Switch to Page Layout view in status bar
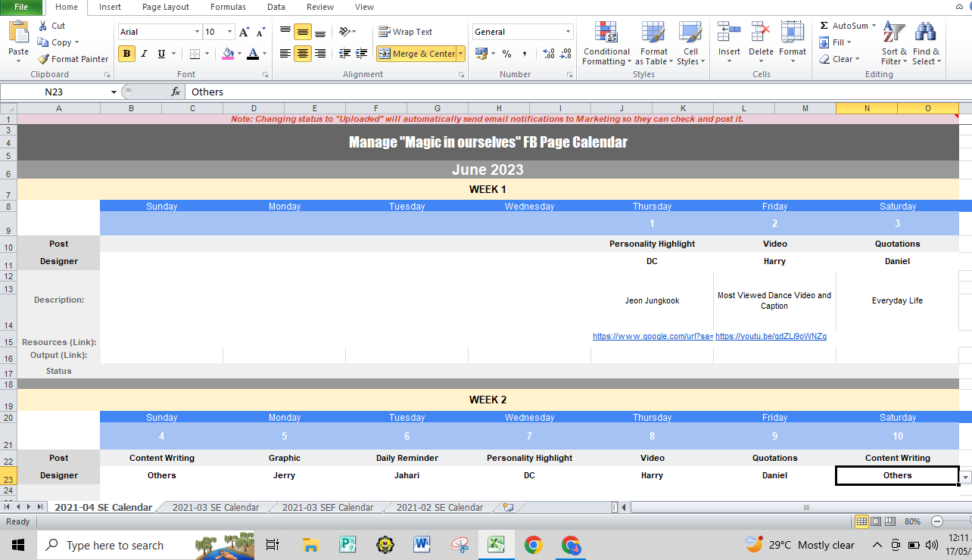Viewport: 972px width, 560px height. pyautogui.click(x=877, y=521)
